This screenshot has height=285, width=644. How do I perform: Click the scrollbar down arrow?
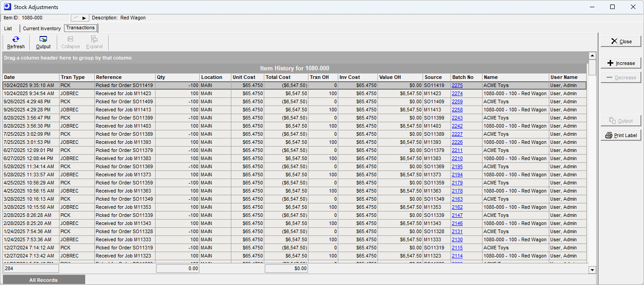592,270
